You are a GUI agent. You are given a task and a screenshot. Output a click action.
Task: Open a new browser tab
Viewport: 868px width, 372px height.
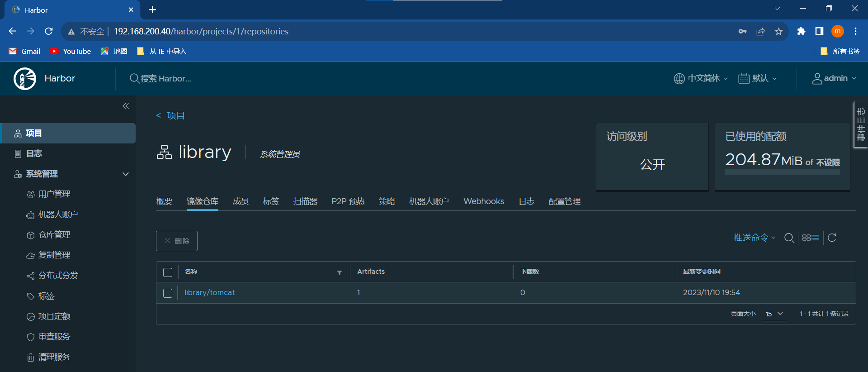click(x=152, y=10)
